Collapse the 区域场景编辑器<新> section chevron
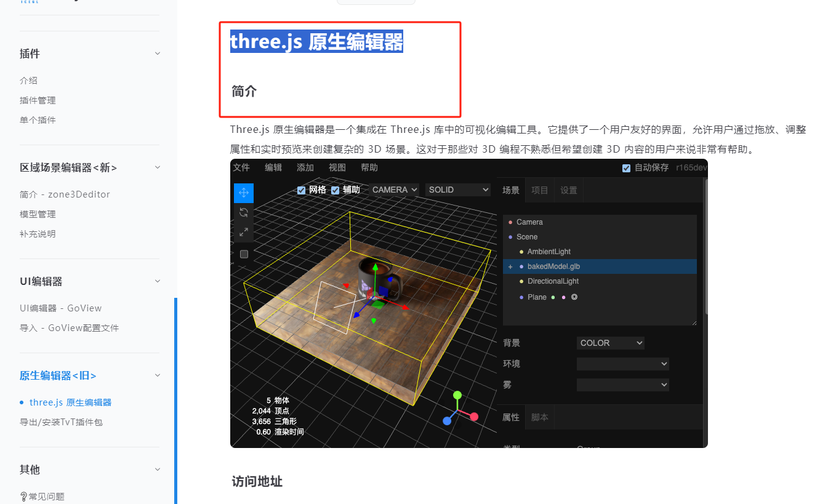 pos(158,167)
